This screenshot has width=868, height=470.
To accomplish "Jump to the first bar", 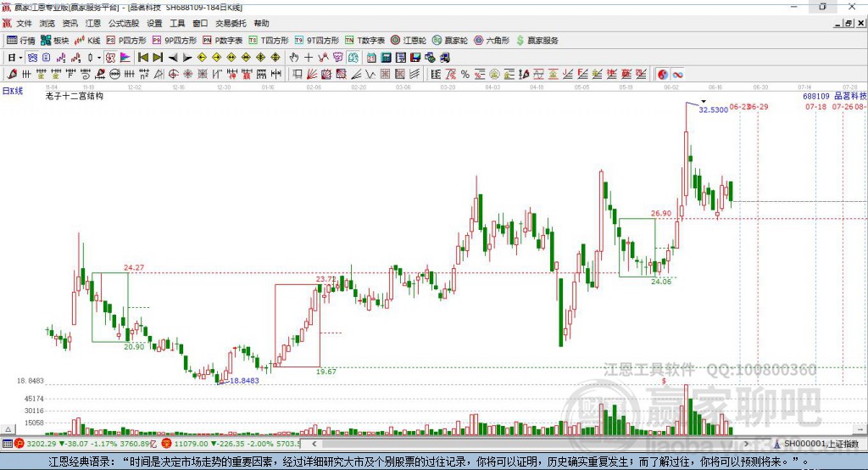I will 142,58.
